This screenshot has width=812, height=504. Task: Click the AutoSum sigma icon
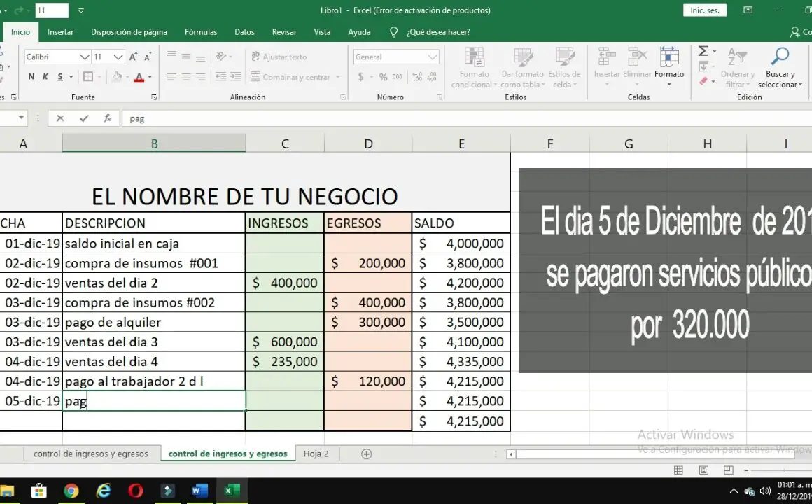click(x=703, y=51)
